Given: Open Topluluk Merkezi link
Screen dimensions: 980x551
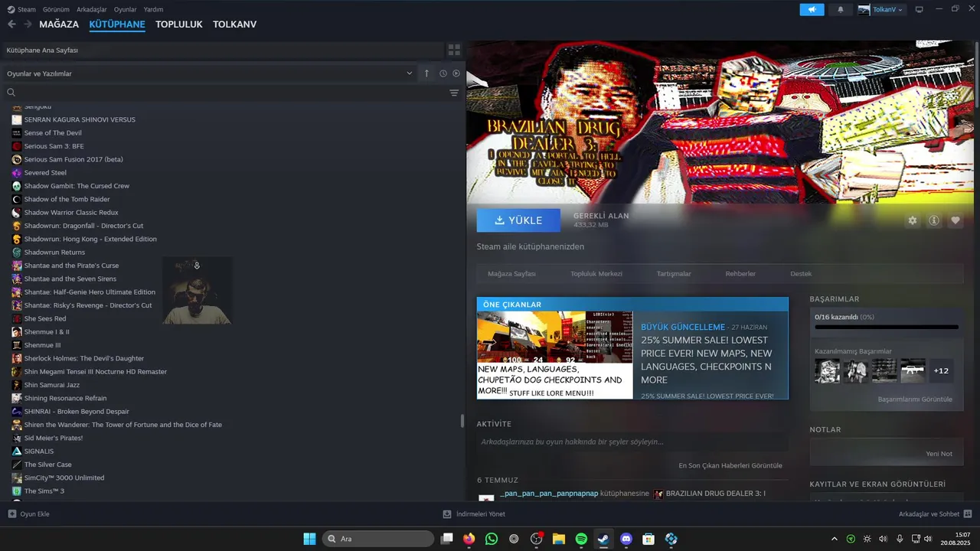Looking at the screenshot, I should (x=596, y=274).
